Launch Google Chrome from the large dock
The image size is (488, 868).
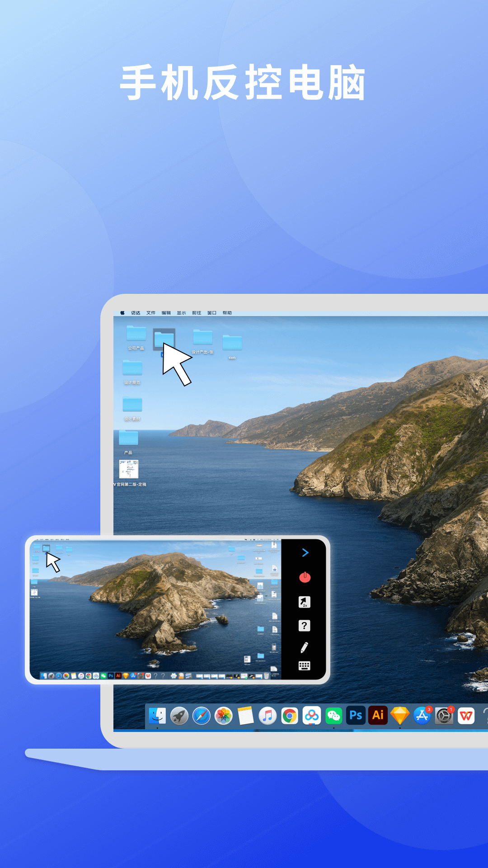pyautogui.click(x=290, y=716)
